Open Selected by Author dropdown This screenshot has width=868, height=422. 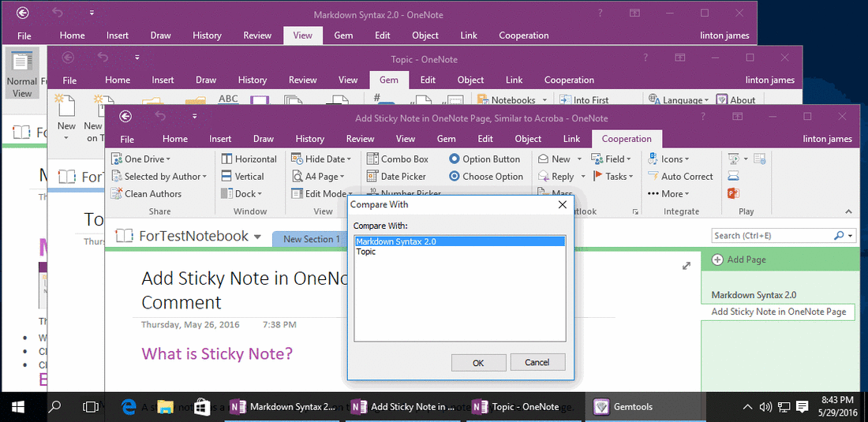(159, 177)
